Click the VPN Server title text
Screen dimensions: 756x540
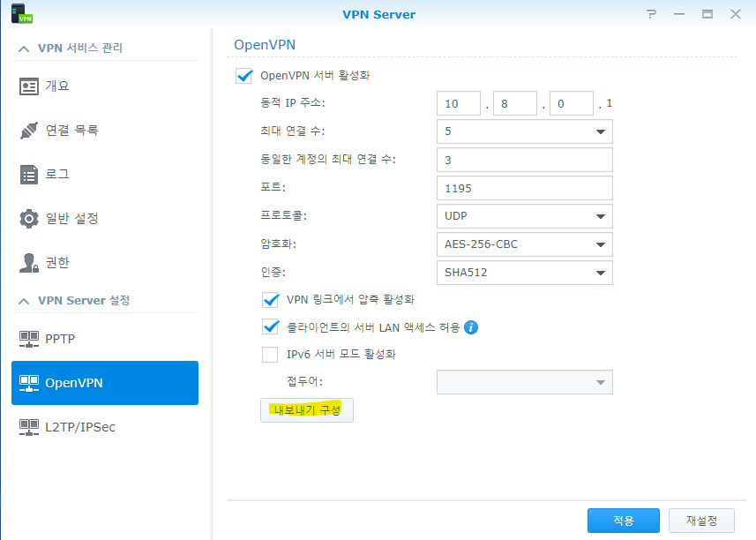click(379, 14)
